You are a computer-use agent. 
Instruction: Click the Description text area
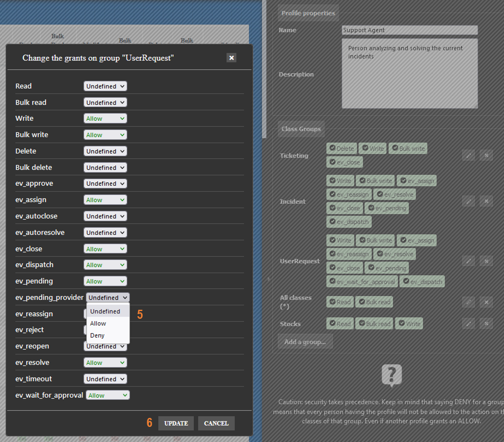(x=409, y=74)
